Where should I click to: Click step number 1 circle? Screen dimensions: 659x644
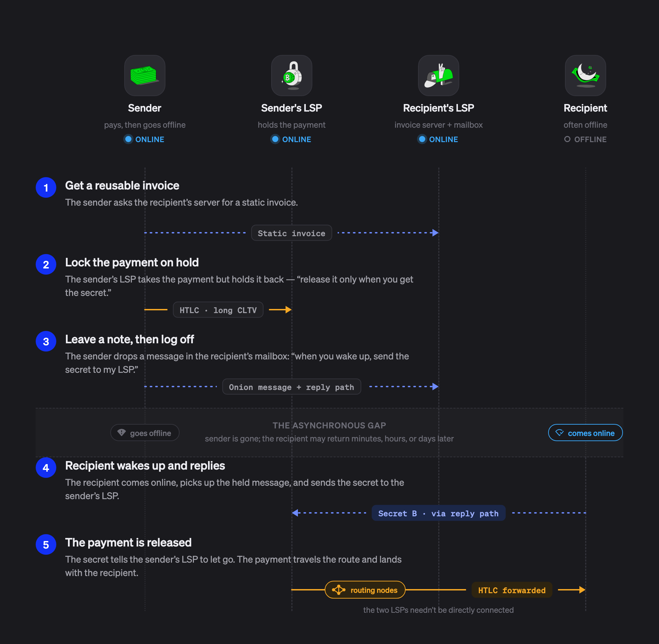coord(46,187)
